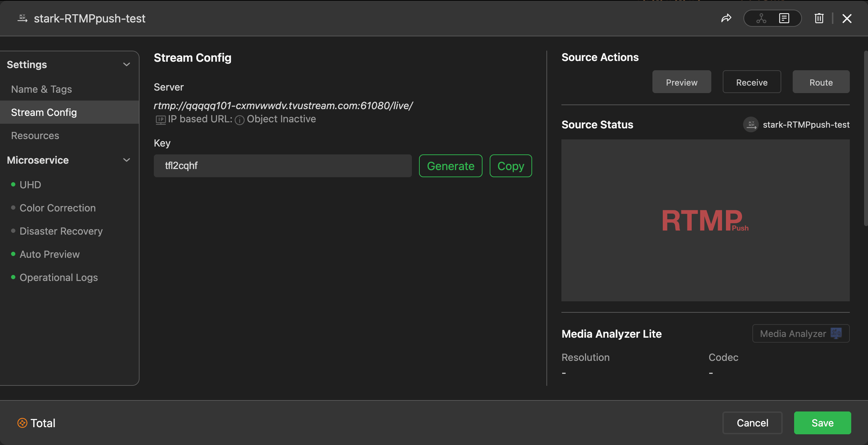Generate a new stream key

450,166
